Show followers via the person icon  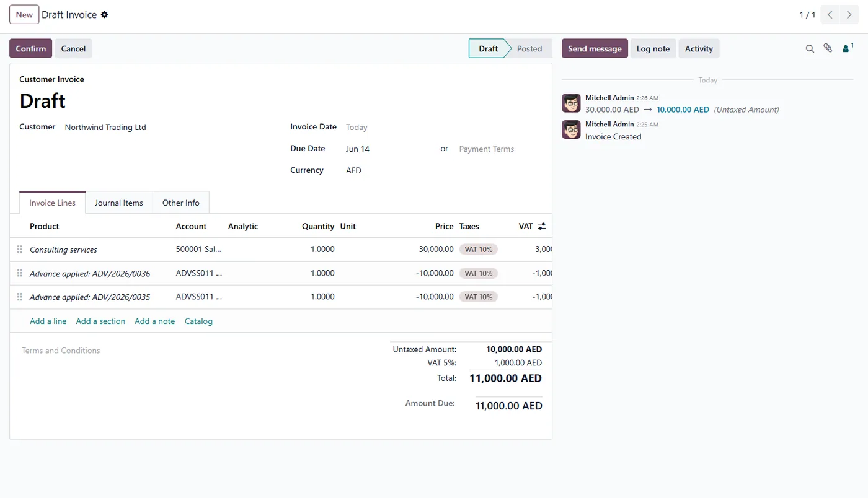[848, 48]
